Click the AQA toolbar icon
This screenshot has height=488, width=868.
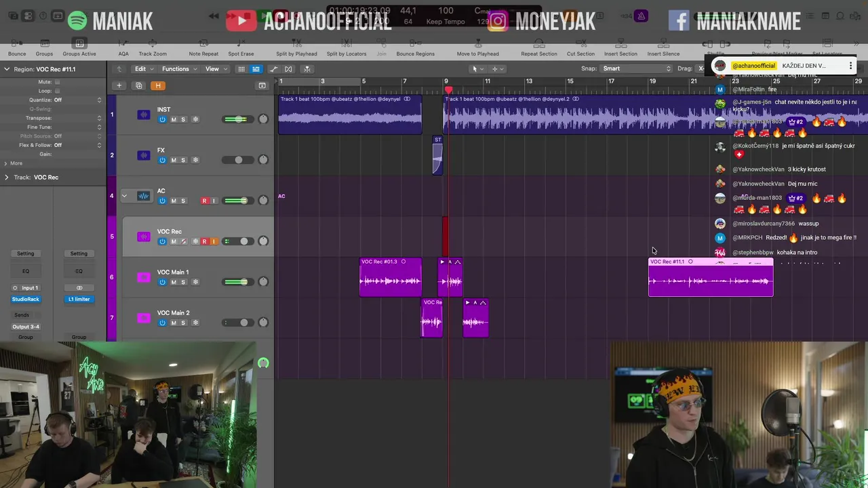point(123,44)
